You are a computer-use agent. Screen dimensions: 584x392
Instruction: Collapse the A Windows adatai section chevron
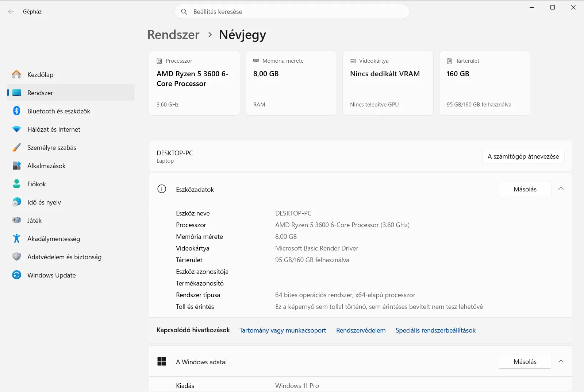click(x=561, y=361)
